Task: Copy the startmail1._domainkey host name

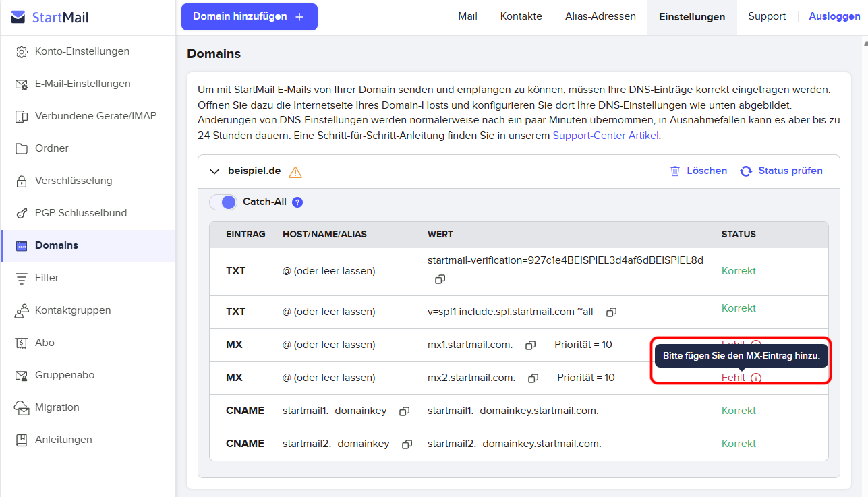Action: pos(405,411)
